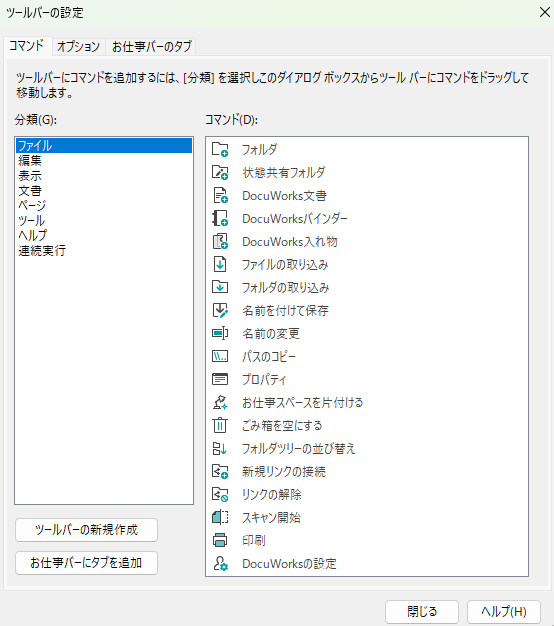The width and height of the screenshot is (554, 626).
Task: Select the DocuWorks入れ物 command label
Action: (290, 242)
